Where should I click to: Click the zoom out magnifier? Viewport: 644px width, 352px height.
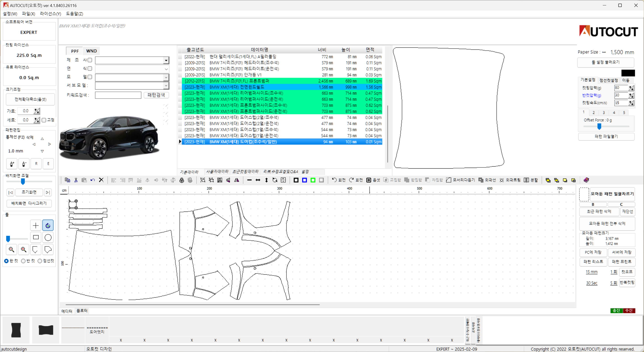[x=11, y=249]
